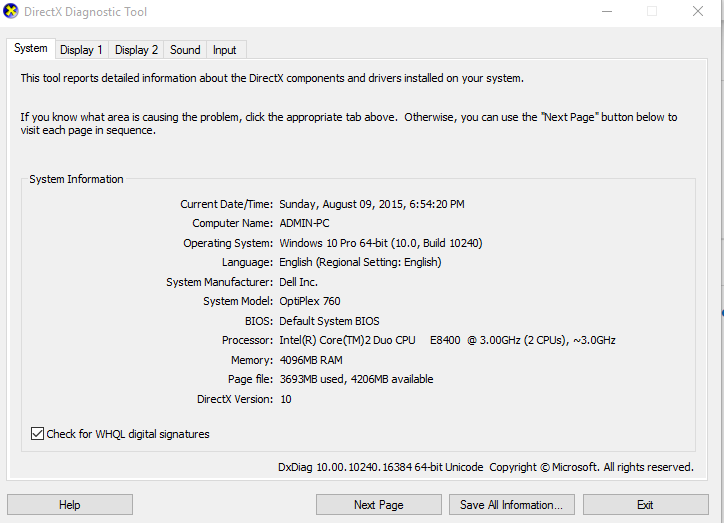Go to the Sound tab
This screenshot has height=523, width=724.
pos(185,50)
